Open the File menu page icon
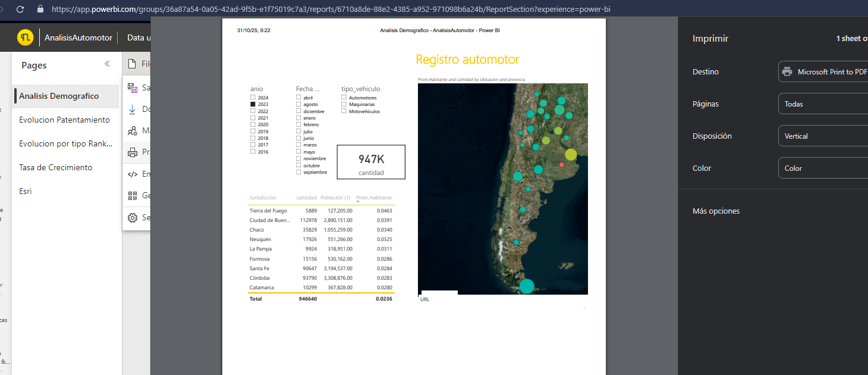 tap(133, 64)
